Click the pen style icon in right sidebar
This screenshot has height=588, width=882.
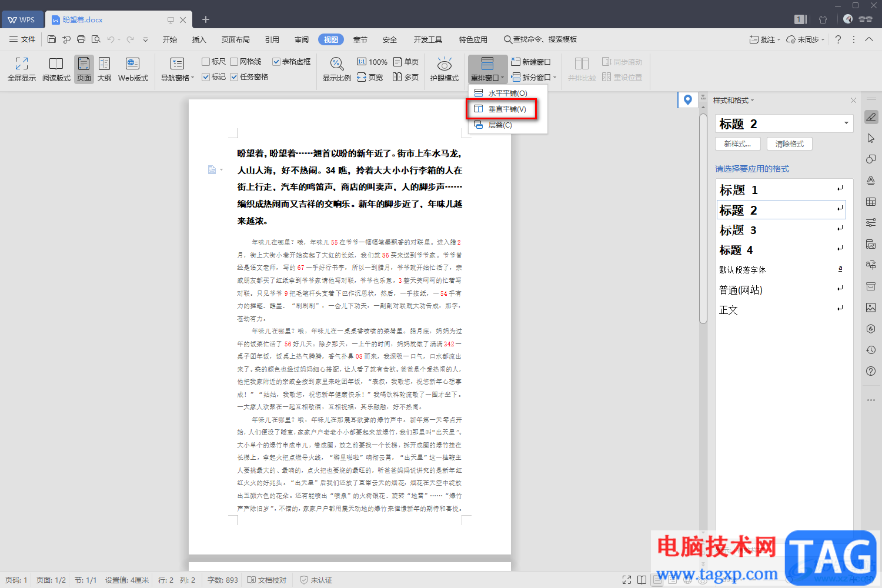pos(871,117)
